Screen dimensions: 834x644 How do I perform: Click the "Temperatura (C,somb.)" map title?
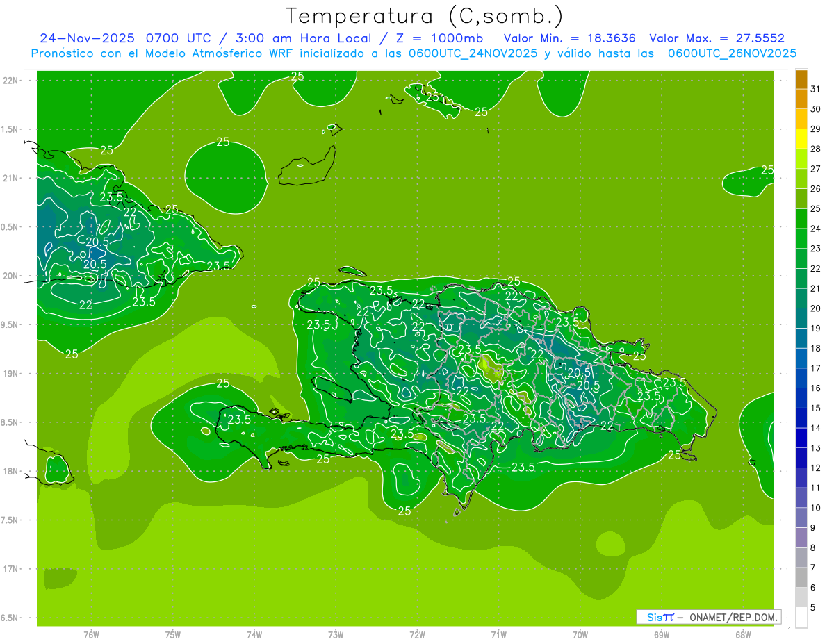[x=424, y=16]
